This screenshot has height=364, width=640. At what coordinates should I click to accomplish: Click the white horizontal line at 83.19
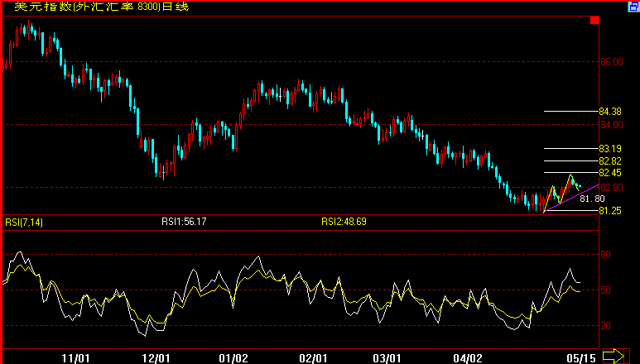coord(571,148)
